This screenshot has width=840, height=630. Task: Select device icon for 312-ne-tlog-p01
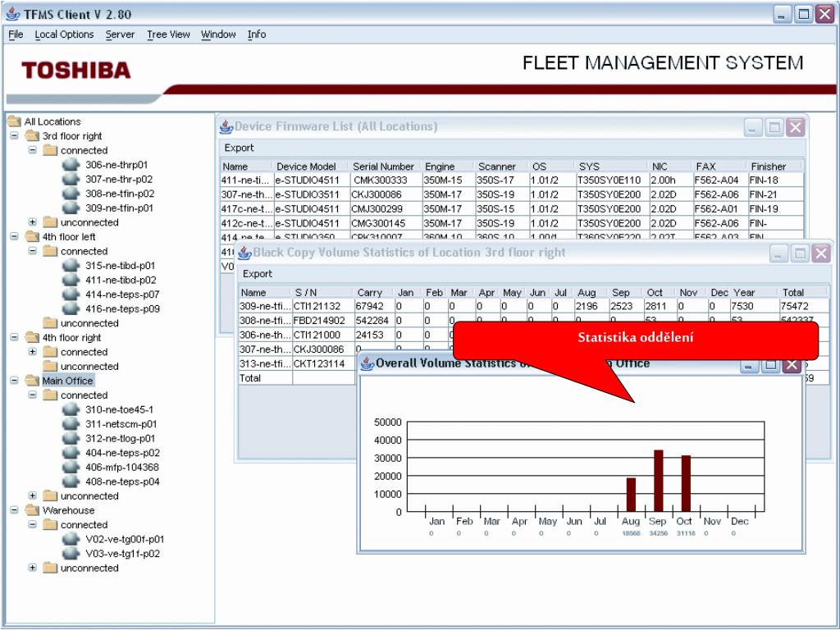tap(71, 438)
